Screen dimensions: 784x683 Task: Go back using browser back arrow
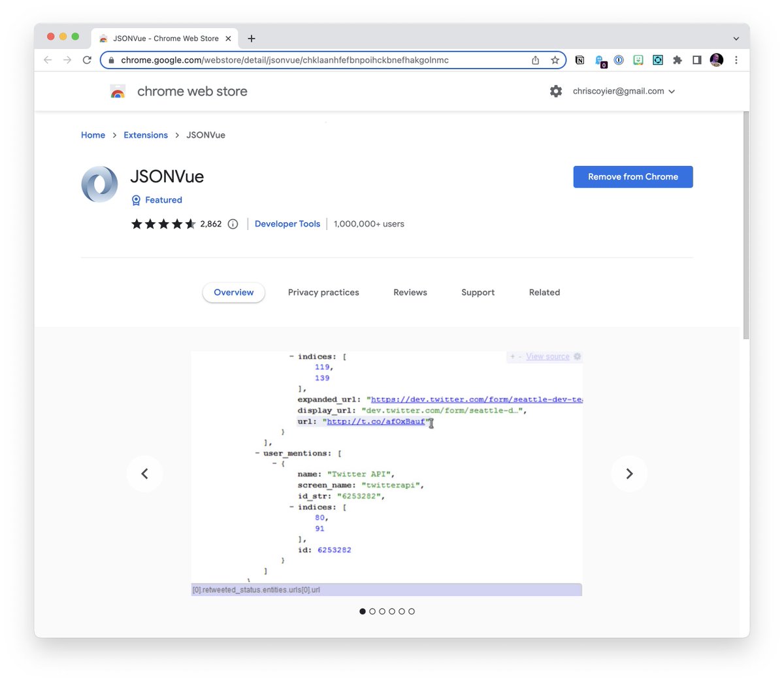[48, 60]
